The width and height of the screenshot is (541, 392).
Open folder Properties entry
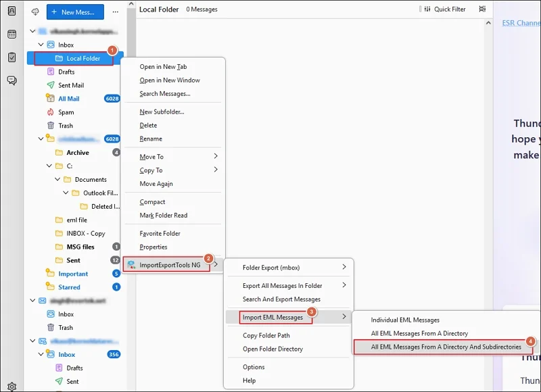coord(154,247)
